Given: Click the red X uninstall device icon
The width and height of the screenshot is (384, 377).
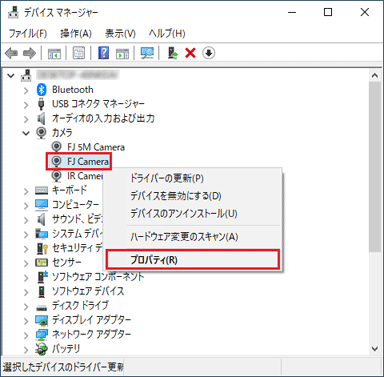Looking at the screenshot, I should [x=190, y=53].
